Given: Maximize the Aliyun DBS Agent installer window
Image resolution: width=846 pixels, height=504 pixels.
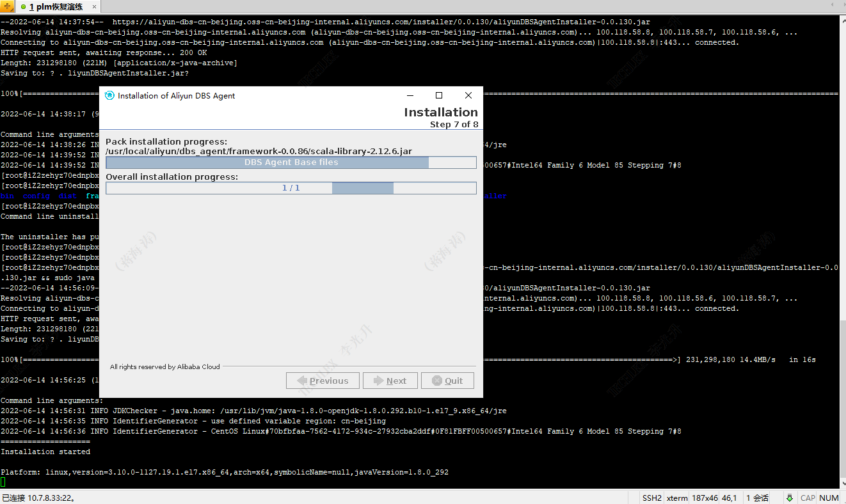Looking at the screenshot, I should [439, 95].
